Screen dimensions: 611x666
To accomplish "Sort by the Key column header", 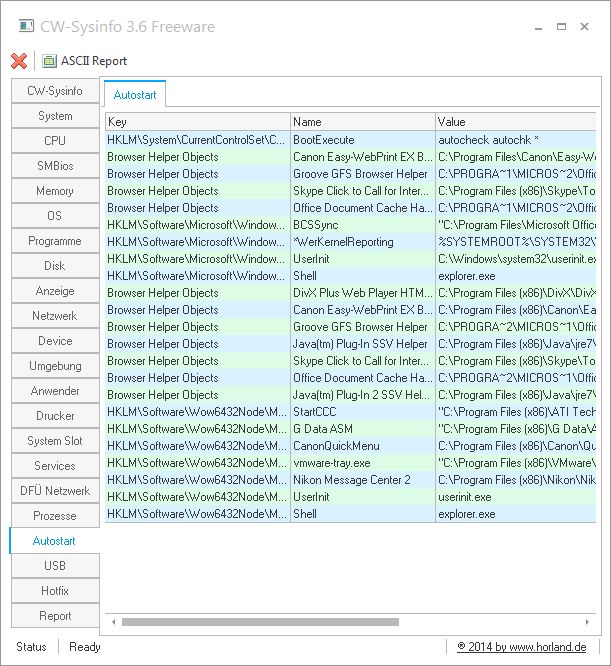I will (196, 122).
